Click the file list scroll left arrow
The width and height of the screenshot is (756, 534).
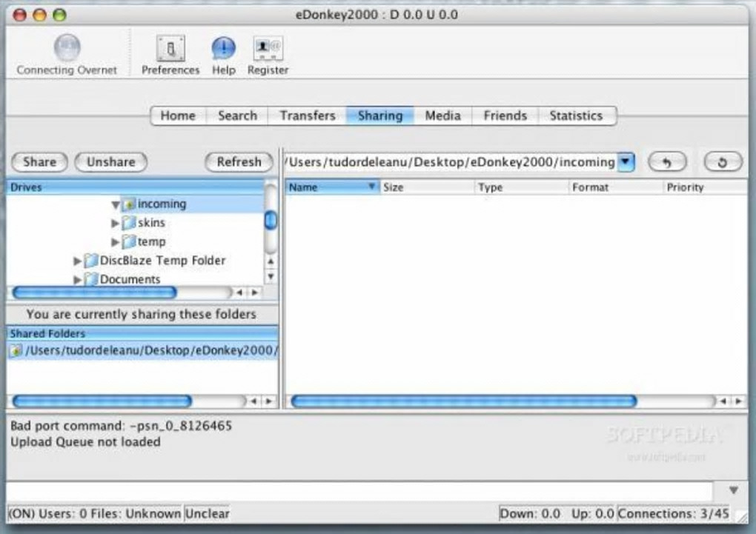click(x=723, y=401)
